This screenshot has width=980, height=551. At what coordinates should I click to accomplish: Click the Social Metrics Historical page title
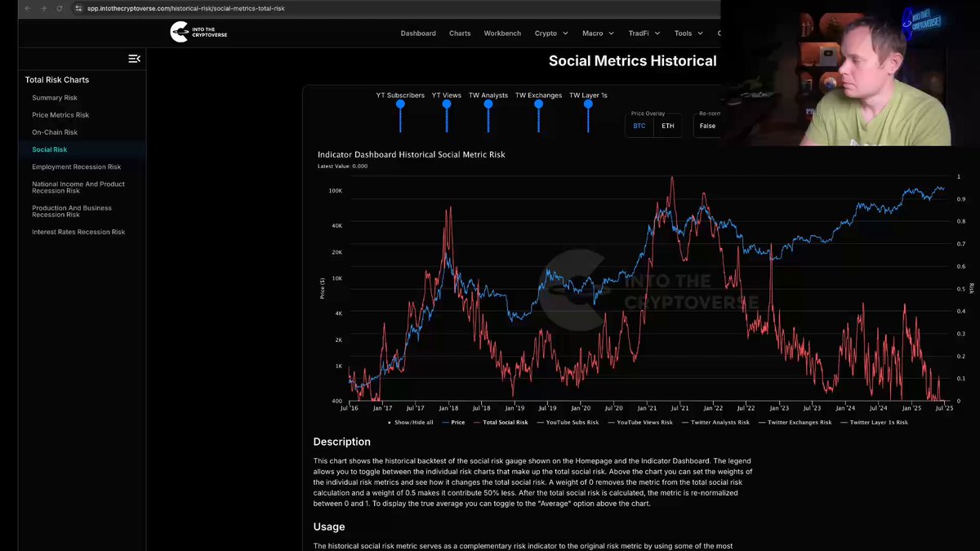(633, 61)
